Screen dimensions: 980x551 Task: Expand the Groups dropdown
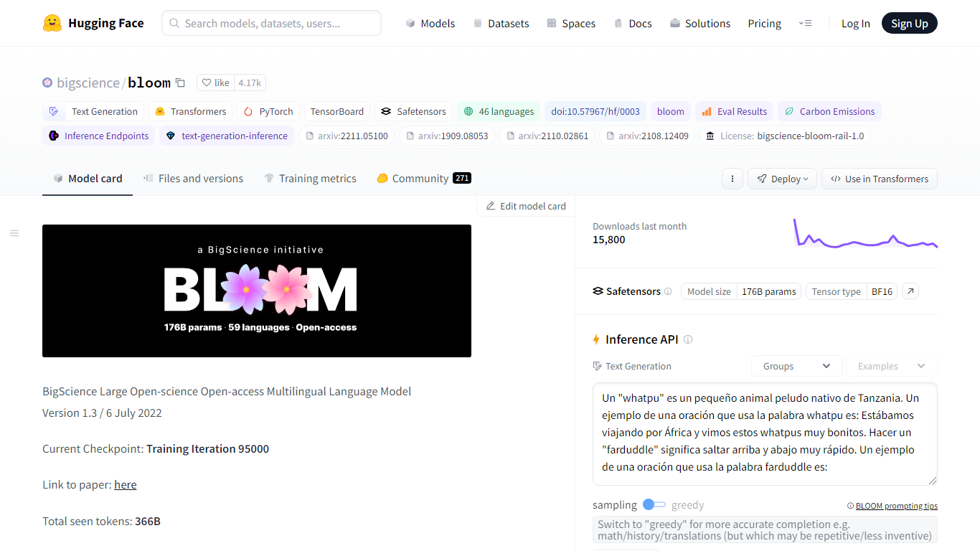click(x=796, y=366)
